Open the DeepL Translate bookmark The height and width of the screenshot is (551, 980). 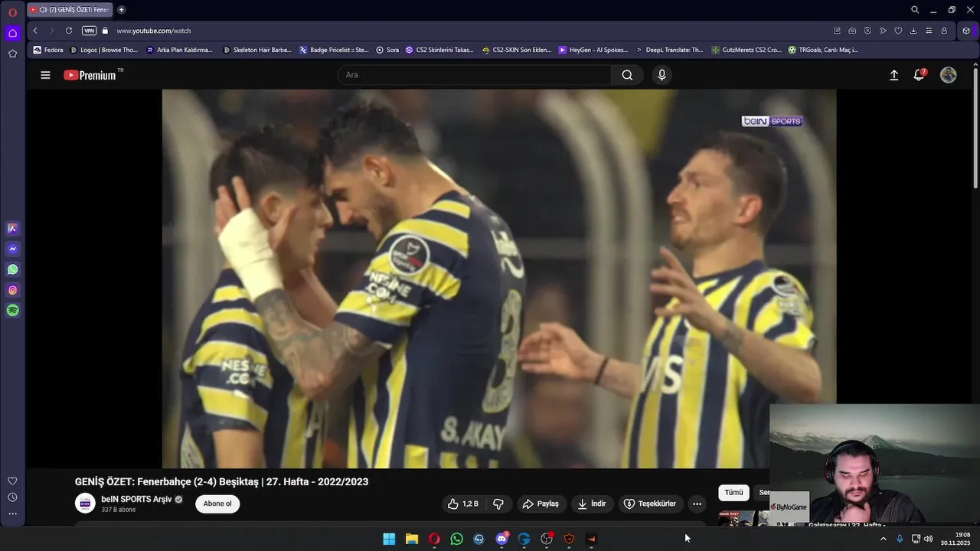pos(669,50)
